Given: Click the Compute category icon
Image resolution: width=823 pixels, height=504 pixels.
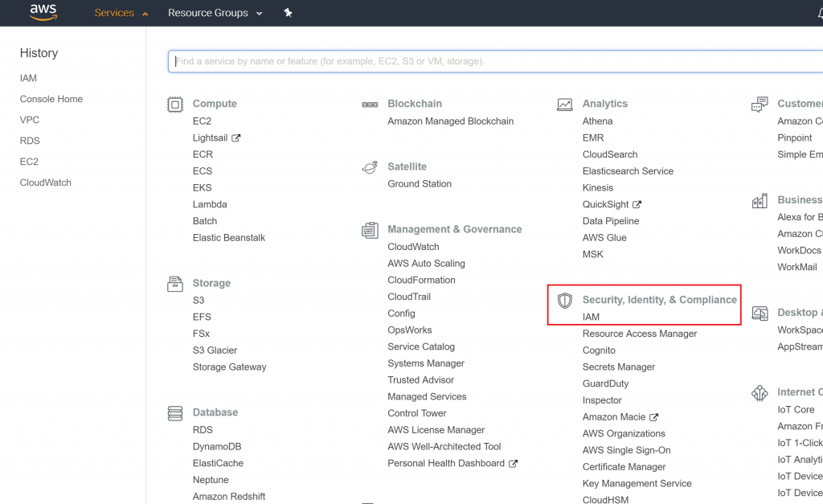Looking at the screenshot, I should tap(174, 104).
